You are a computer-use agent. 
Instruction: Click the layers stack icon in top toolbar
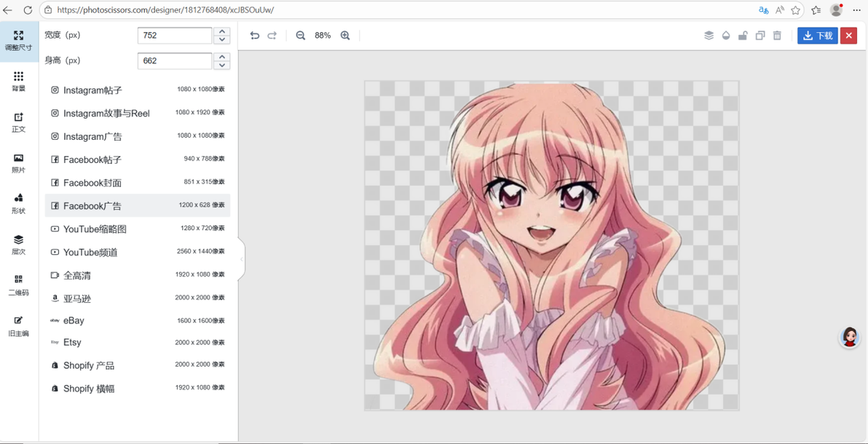[709, 36]
